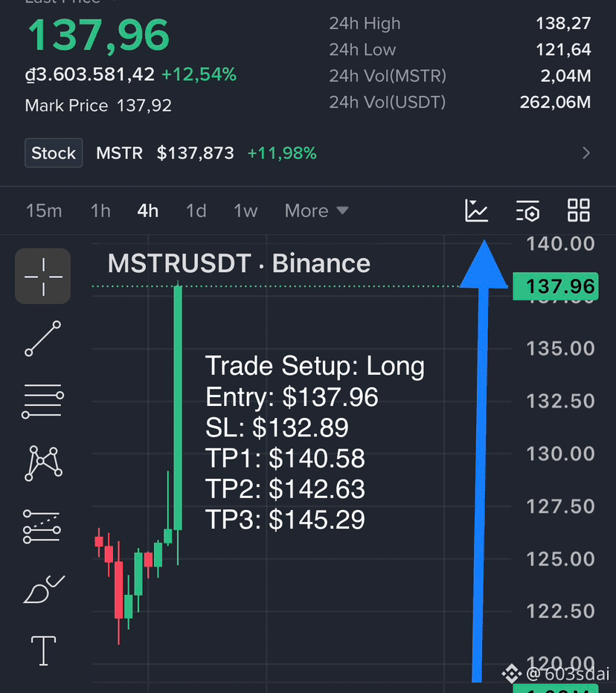Tap the 24h Vol(USDT) value 262,06M
This screenshot has width=616, height=693.
[x=556, y=102]
